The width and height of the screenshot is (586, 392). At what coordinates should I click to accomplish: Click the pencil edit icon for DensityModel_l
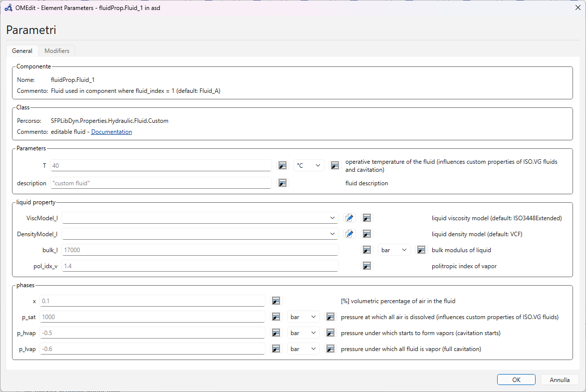(x=349, y=234)
